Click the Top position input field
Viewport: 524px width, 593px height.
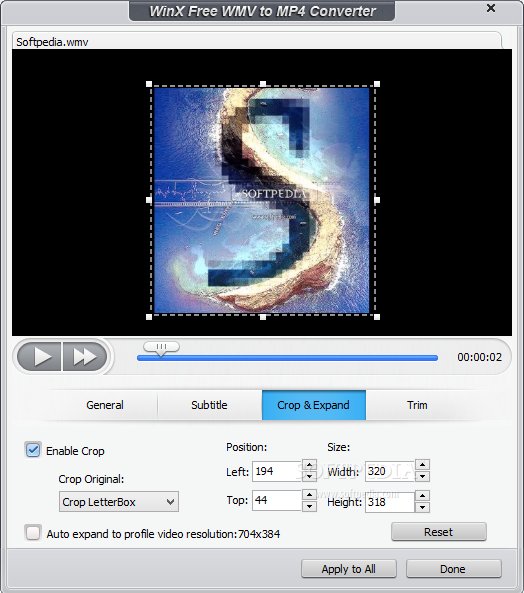(277, 500)
